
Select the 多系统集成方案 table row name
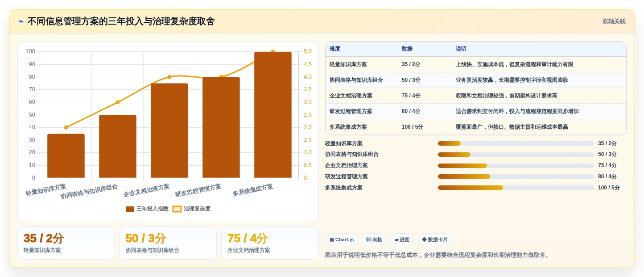(x=348, y=127)
